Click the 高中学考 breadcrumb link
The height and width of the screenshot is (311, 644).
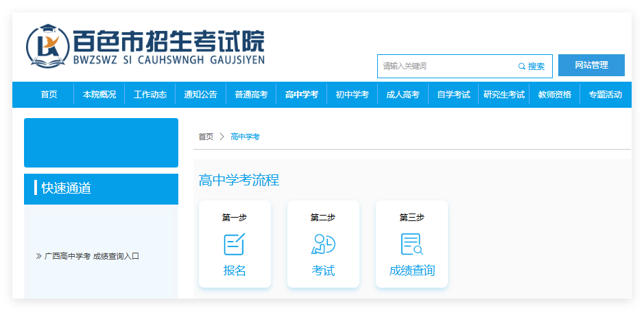tap(246, 137)
